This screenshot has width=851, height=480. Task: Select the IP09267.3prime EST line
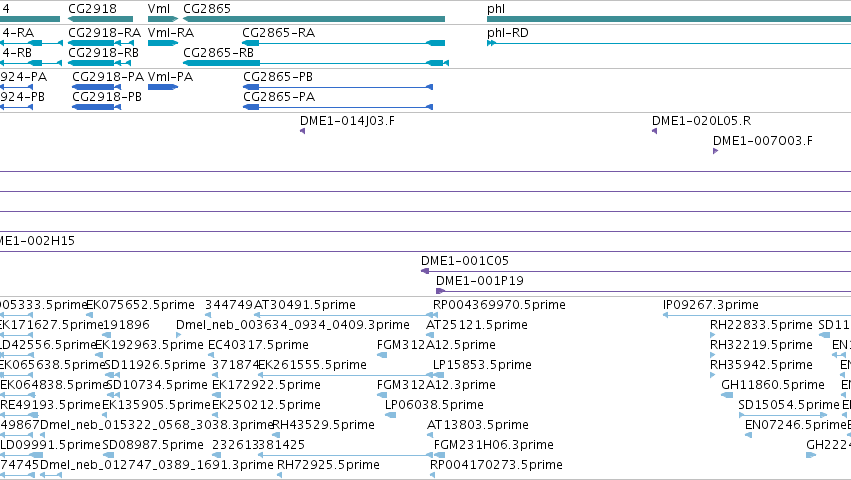pyautogui.click(x=757, y=315)
